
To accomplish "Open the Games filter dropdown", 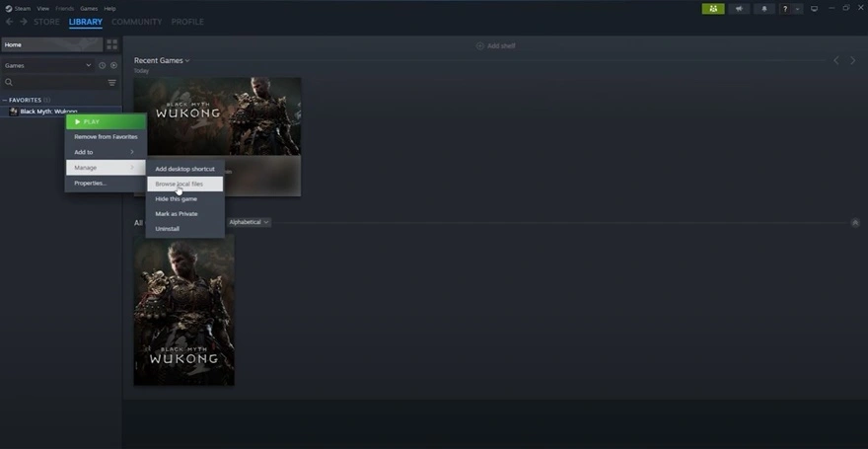I will pyautogui.click(x=47, y=65).
